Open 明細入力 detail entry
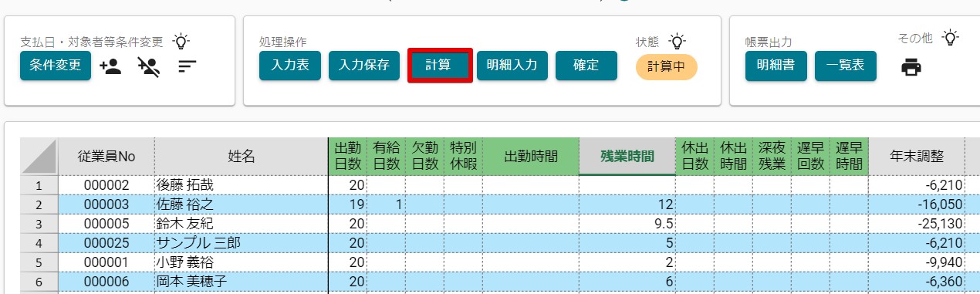Image resolution: width=980 pixels, height=294 pixels. click(512, 66)
